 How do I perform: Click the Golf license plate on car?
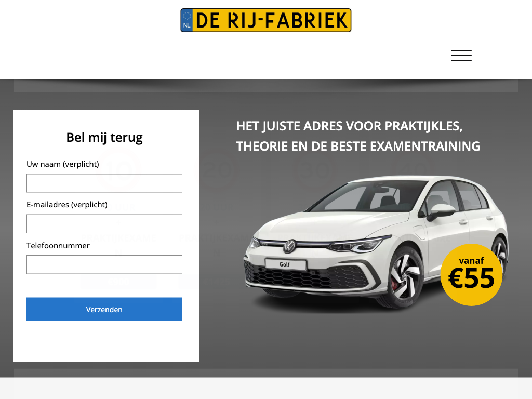[286, 264]
